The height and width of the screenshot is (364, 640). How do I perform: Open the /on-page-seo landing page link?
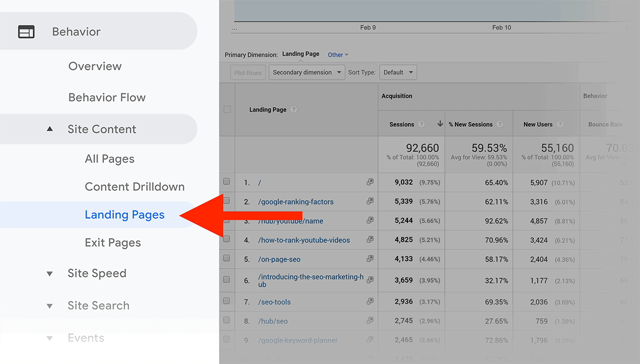pyautogui.click(x=279, y=260)
